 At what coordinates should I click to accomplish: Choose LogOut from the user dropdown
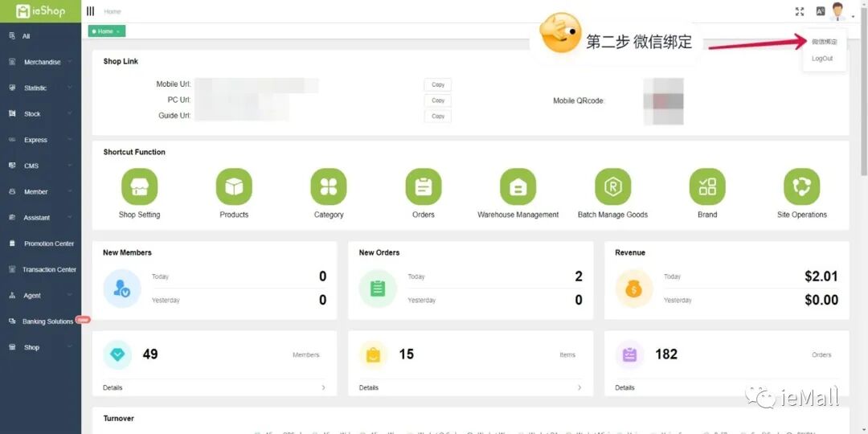tap(822, 59)
